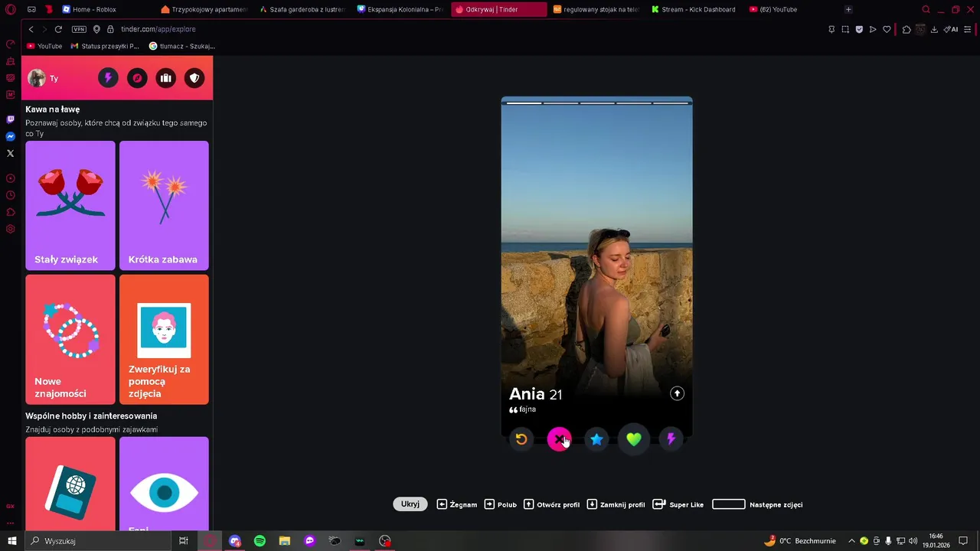980x551 pixels.
Task: Switch to the Ekspansja Kolonialna tab
Action: 400,9
